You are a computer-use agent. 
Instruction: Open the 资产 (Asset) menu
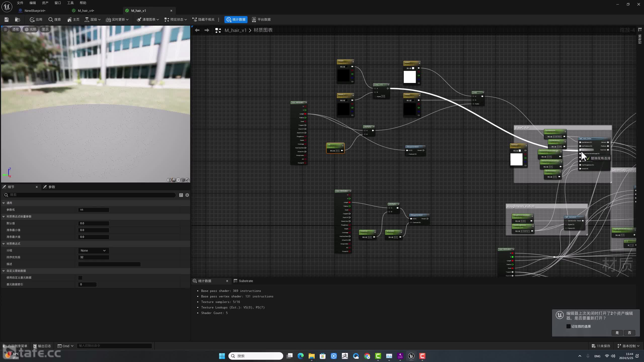45,3
